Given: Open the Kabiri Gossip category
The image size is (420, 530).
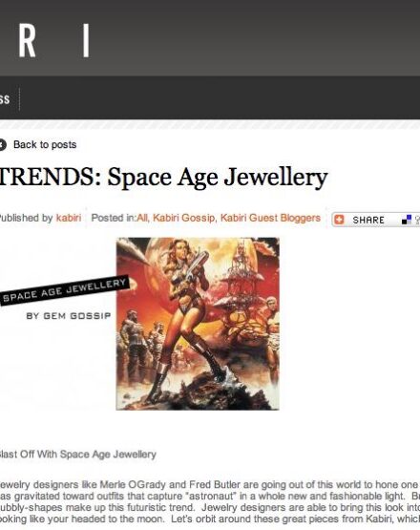Looking at the screenshot, I should point(184,218).
